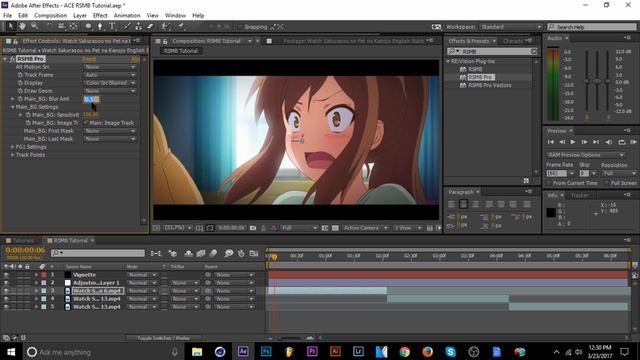Toggle draft 3D icon in timeline

(172, 253)
